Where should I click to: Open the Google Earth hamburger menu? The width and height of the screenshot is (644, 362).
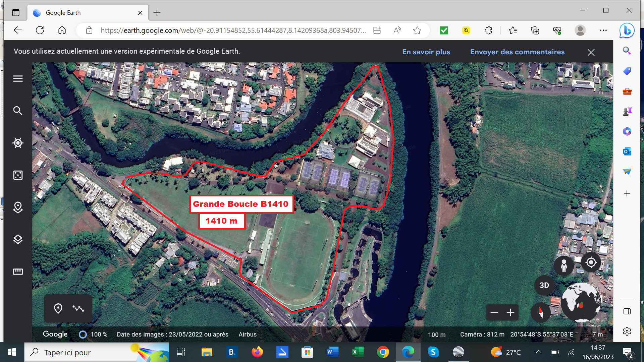click(18, 78)
